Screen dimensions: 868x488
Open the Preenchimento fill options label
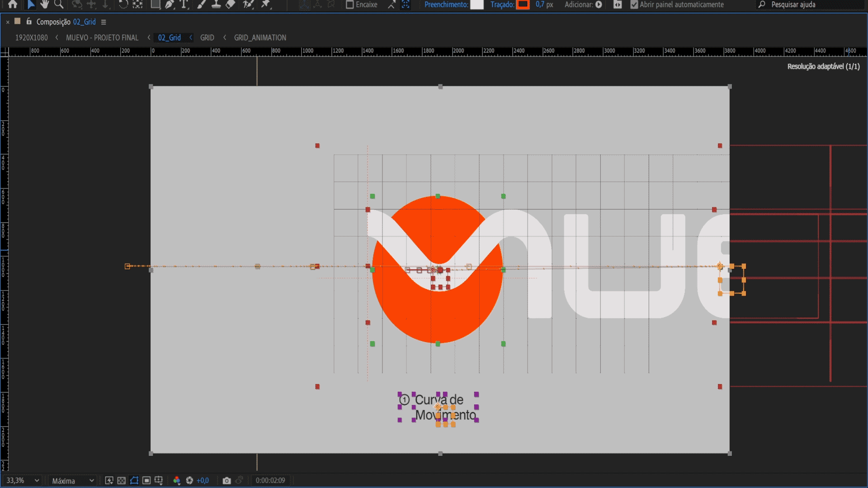446,5
